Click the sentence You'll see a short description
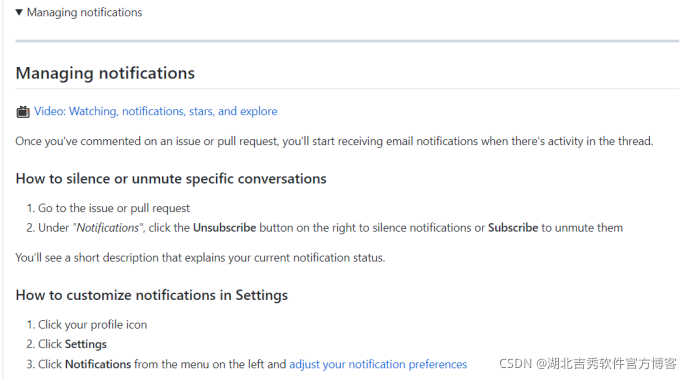The image size is (692, 379). (200, 258)
